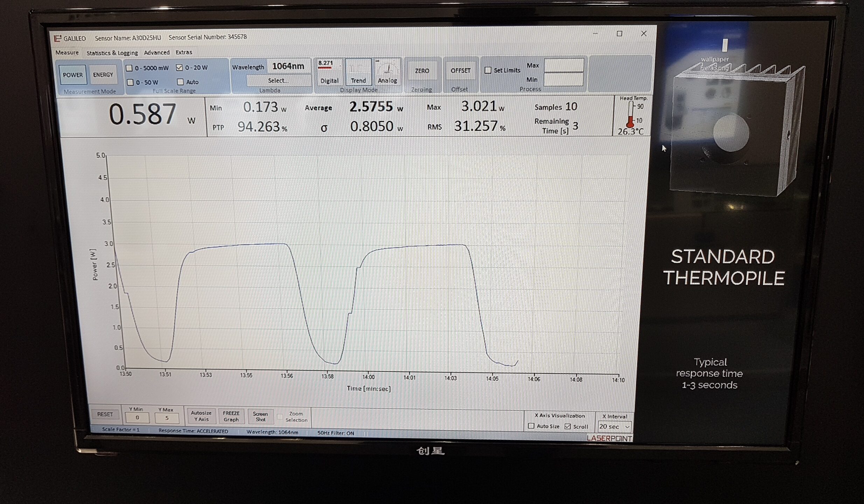The image size is (864, 504).
Task: Click the OFFSET button
Action: (460, 71)
